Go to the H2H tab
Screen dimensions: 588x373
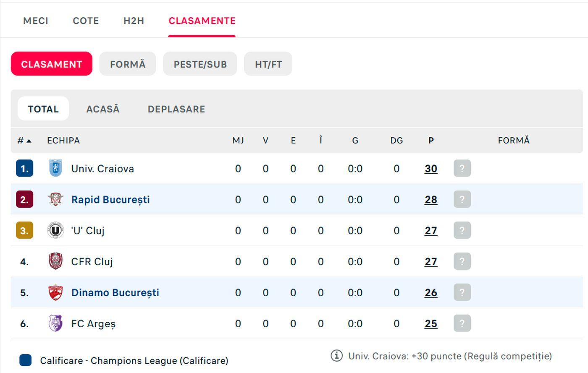click(x=134, y=21)
